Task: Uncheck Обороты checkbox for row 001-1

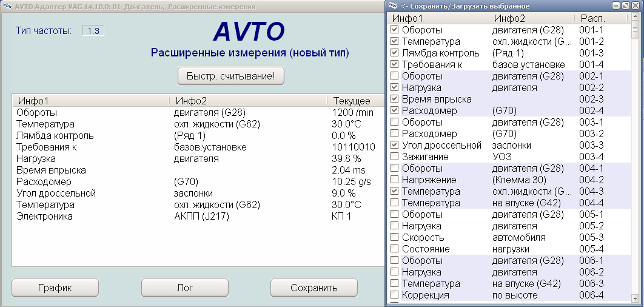Action: (394, 30)
